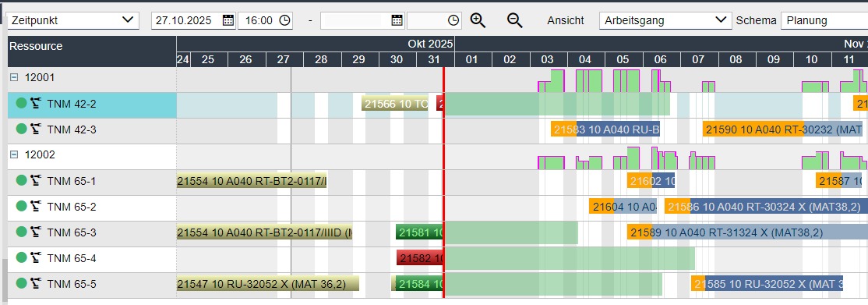Select red operation bar 21582
The height and width of the screenshot is (305, 868).
pos(420,258)
